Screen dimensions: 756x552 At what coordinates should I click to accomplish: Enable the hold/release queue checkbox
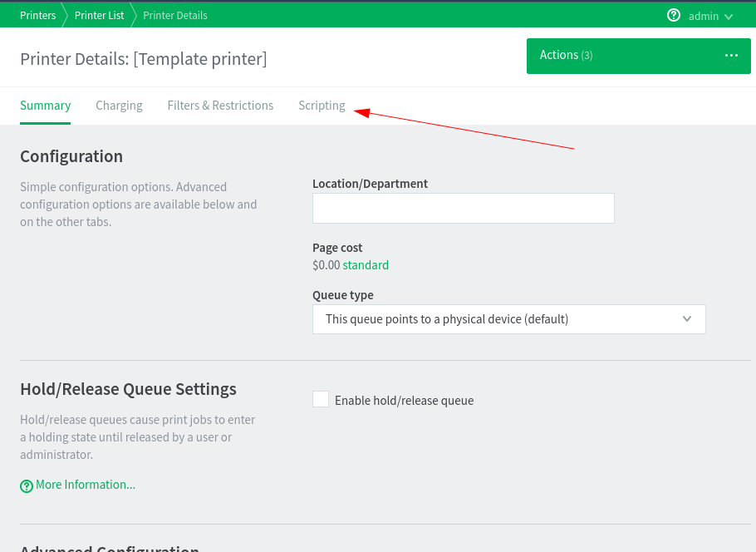pyautogui.click(x=321, y=400)
